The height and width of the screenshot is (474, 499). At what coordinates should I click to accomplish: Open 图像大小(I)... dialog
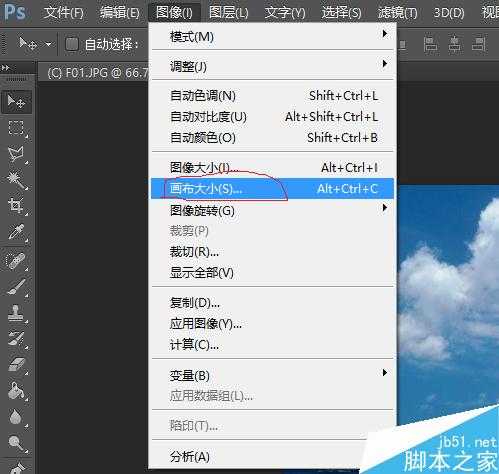tap(273, 167)
